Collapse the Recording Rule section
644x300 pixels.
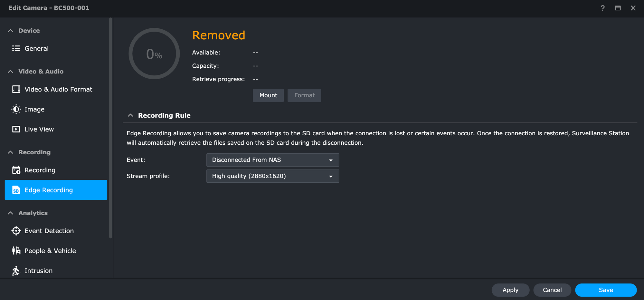130,115
